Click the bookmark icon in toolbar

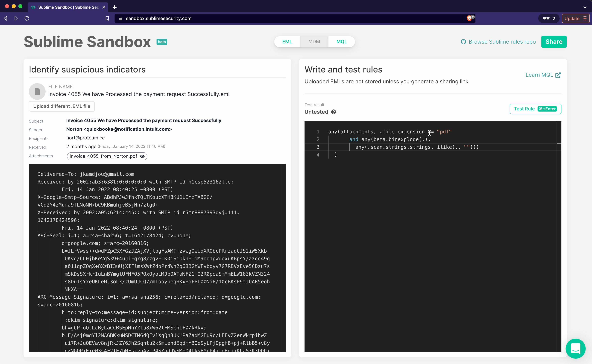pyautogui.click(x=107, y=18)
